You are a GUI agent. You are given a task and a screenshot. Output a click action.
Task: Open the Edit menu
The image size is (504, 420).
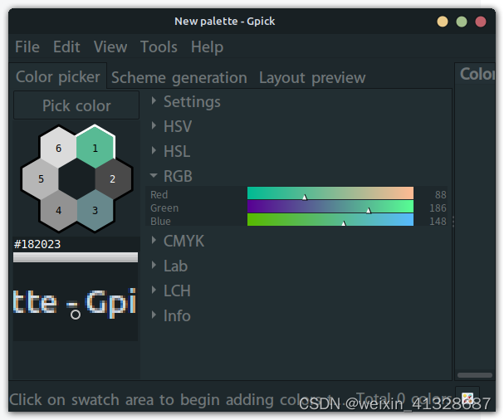[x=66, y=47]
